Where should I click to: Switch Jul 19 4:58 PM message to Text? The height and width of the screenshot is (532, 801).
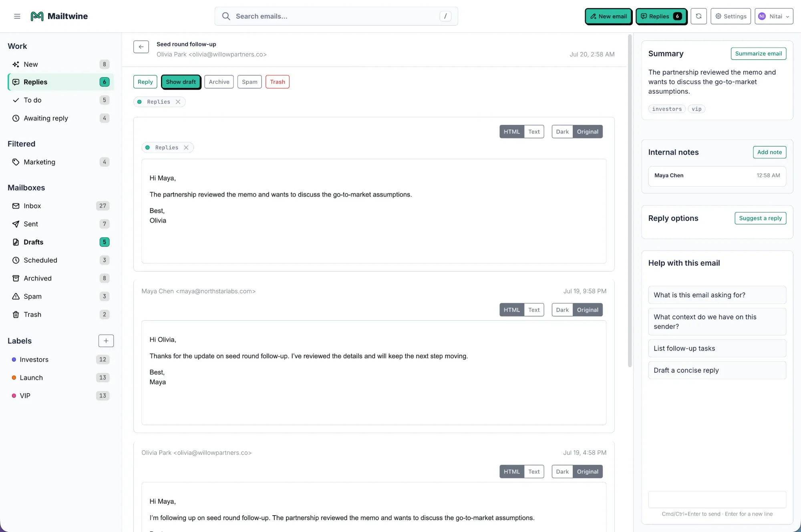click(x=534, y=472)
